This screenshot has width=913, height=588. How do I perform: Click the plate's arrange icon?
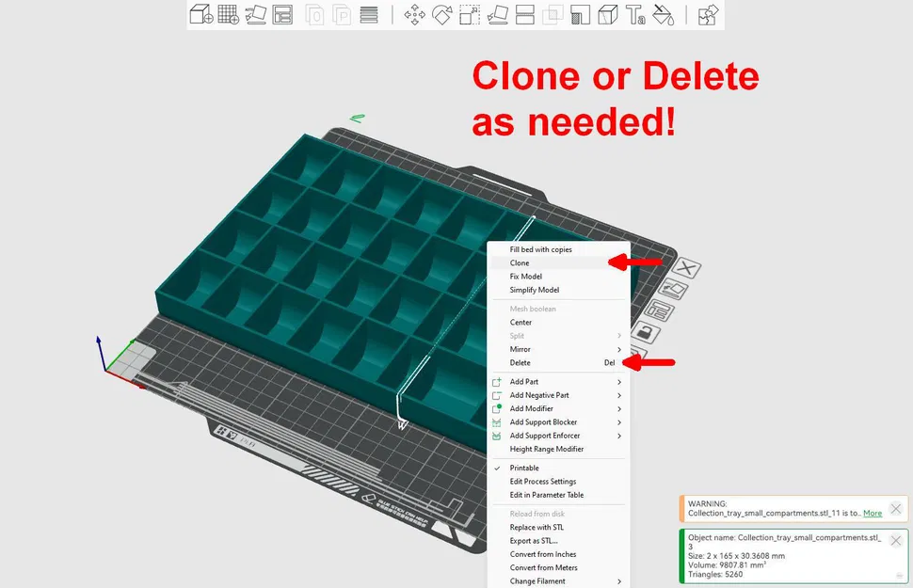[659, 310]
